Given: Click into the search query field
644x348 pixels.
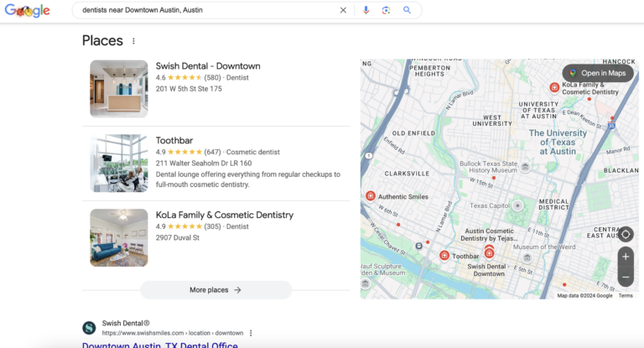Looking at the screenshot, I should (x=201, y=10).
